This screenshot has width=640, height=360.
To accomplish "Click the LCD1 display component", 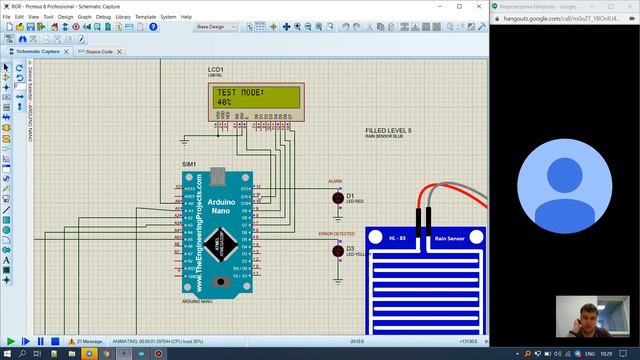I will 256,102.
